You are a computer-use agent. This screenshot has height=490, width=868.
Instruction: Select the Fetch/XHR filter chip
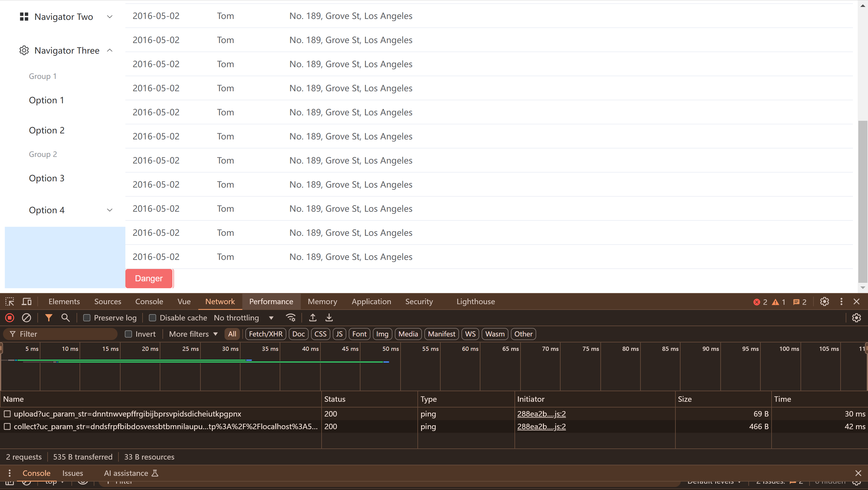pyautogui.click(x=266, y=334)
